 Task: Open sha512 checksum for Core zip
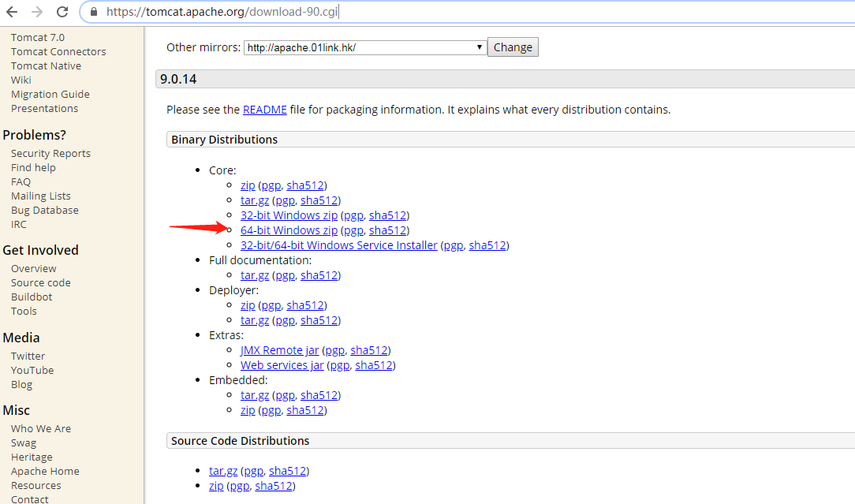tap(305, 185)
